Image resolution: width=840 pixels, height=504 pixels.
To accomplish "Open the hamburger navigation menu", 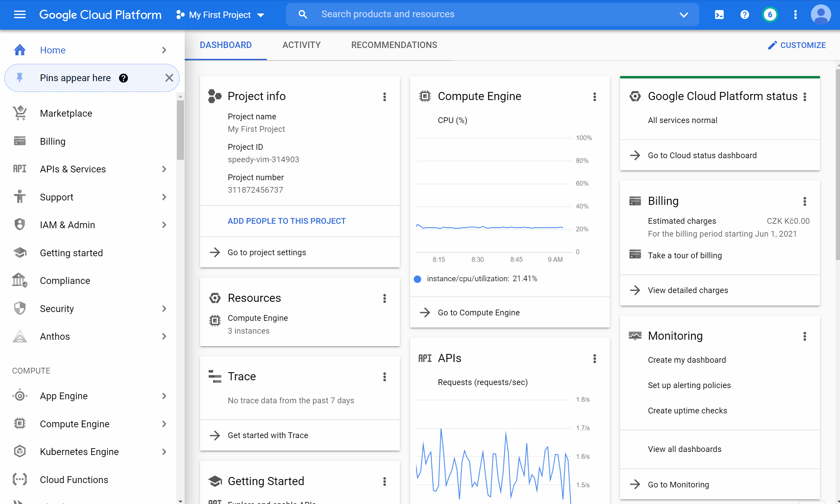I will tap(20, 14).
